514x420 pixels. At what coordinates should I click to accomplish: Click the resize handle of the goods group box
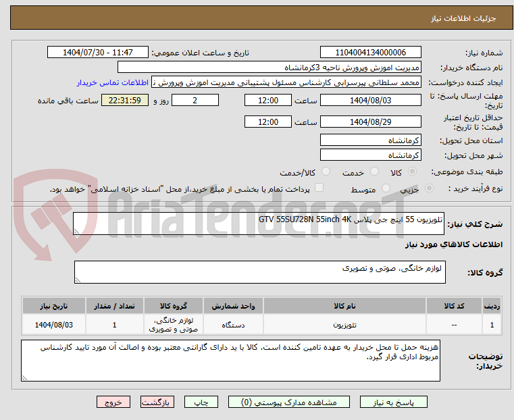click(78, 280)
